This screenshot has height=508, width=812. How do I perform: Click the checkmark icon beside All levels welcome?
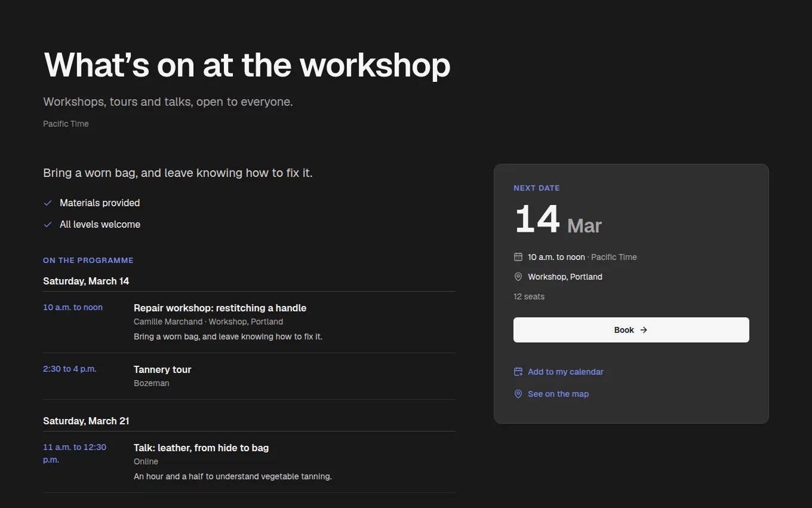[48, 225]
